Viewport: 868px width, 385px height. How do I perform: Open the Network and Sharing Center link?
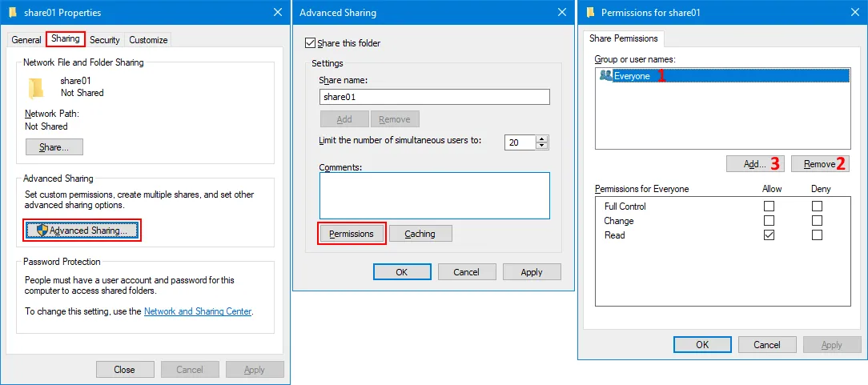pos(197,311)
